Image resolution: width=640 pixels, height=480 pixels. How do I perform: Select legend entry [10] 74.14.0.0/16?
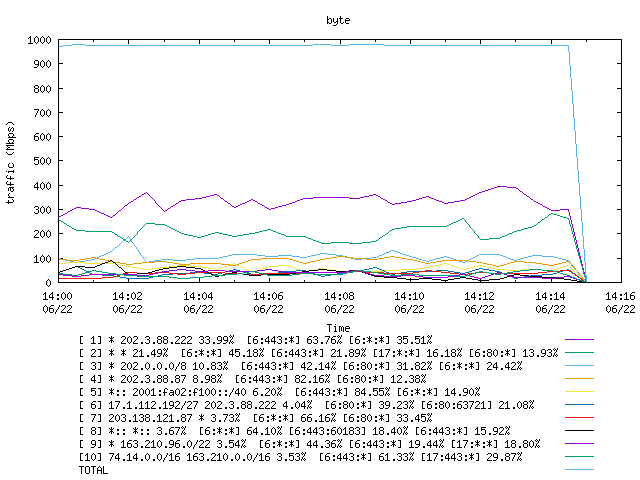(300, 457)
